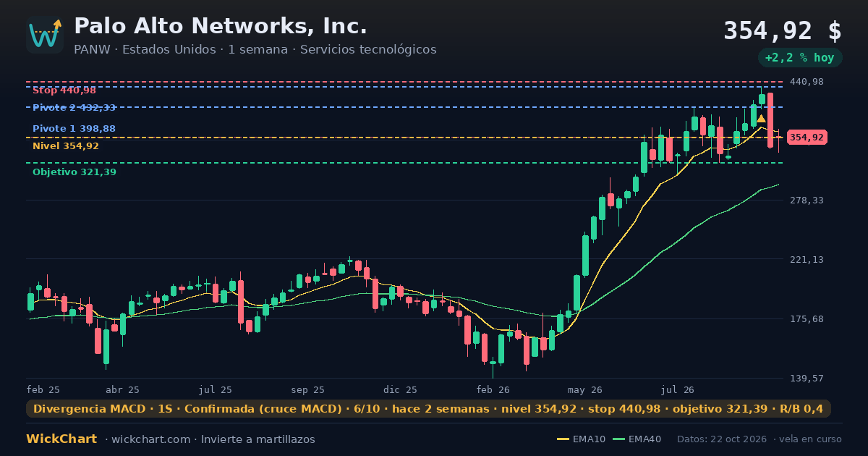Click the Nivel 354,92 label

[x=66, y=146]
